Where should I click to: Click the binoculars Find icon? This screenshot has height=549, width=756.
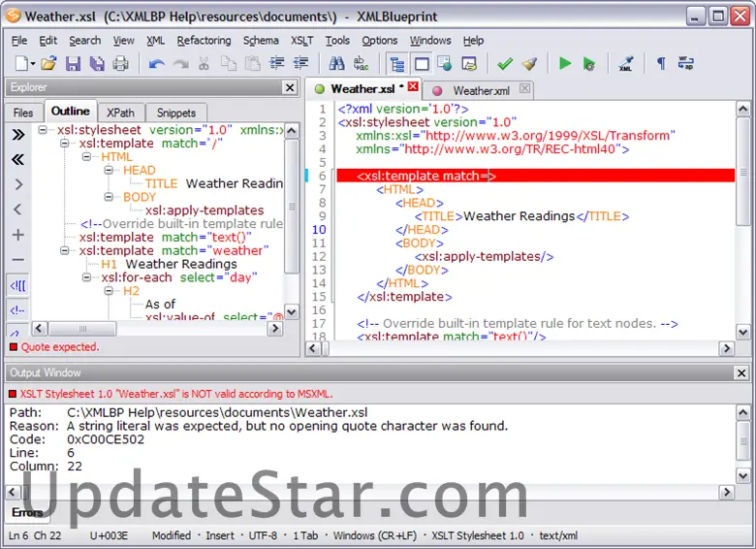[336, 64]
